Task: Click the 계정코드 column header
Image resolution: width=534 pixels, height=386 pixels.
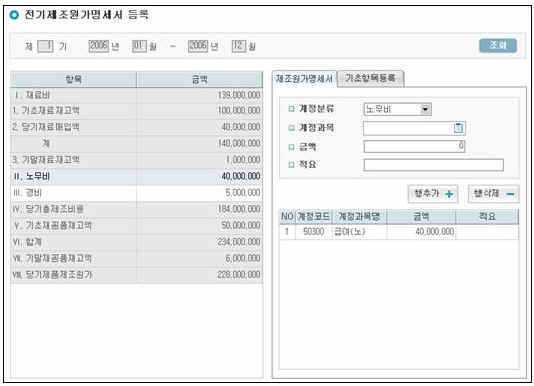Action: click(313, 217)
